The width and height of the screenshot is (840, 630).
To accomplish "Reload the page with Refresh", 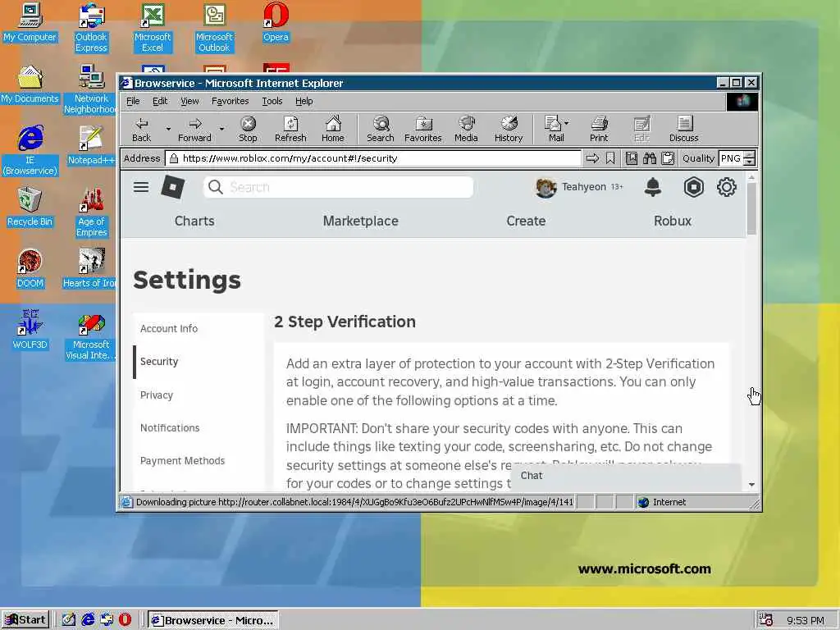I will click(290, 129).
